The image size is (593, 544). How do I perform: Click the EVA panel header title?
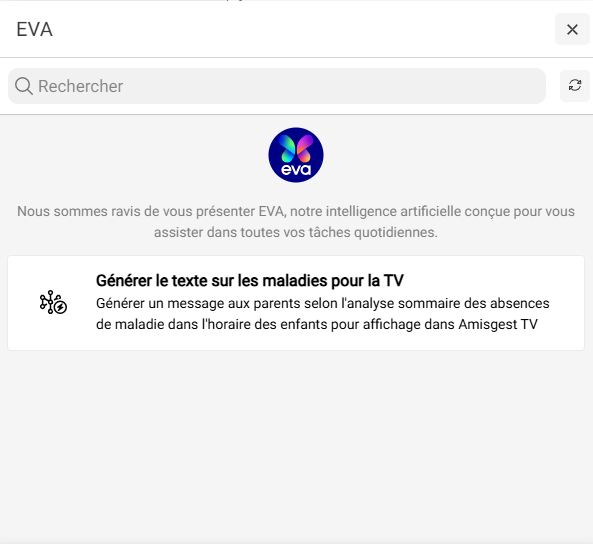[x=34, y=30]
